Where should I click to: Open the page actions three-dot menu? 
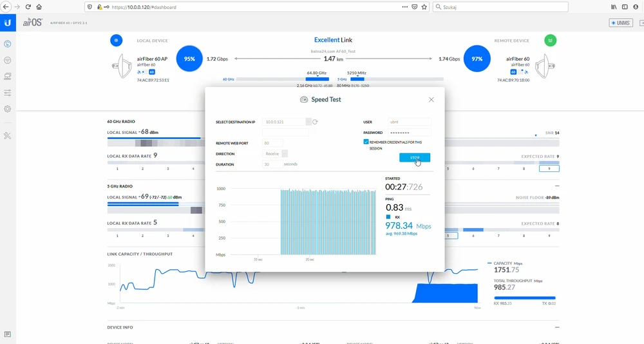click(x=405, y=7)
